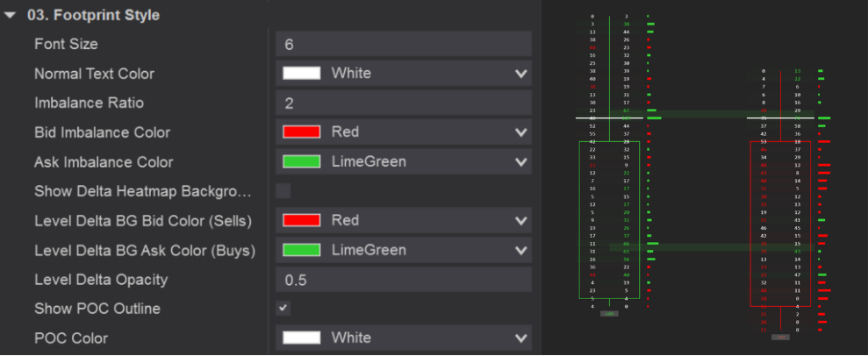
Task: Click the white POC Color swatch
Action: (301, 338)
